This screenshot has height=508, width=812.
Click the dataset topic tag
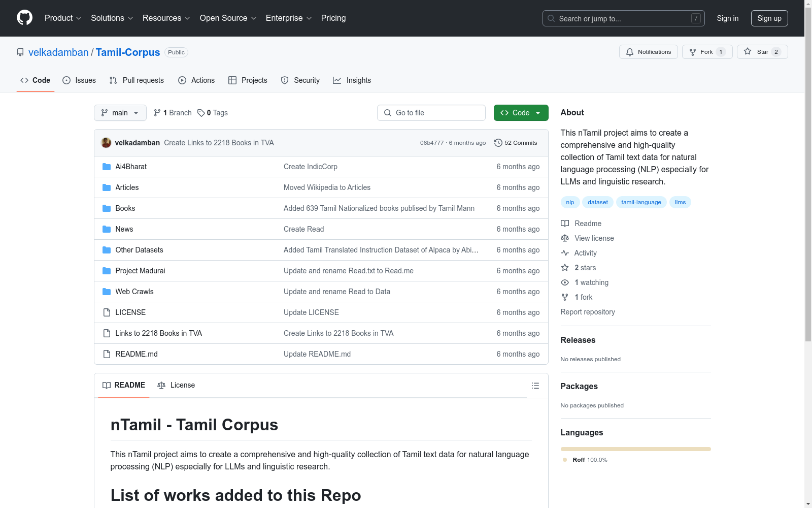click(x=597, y=202)
